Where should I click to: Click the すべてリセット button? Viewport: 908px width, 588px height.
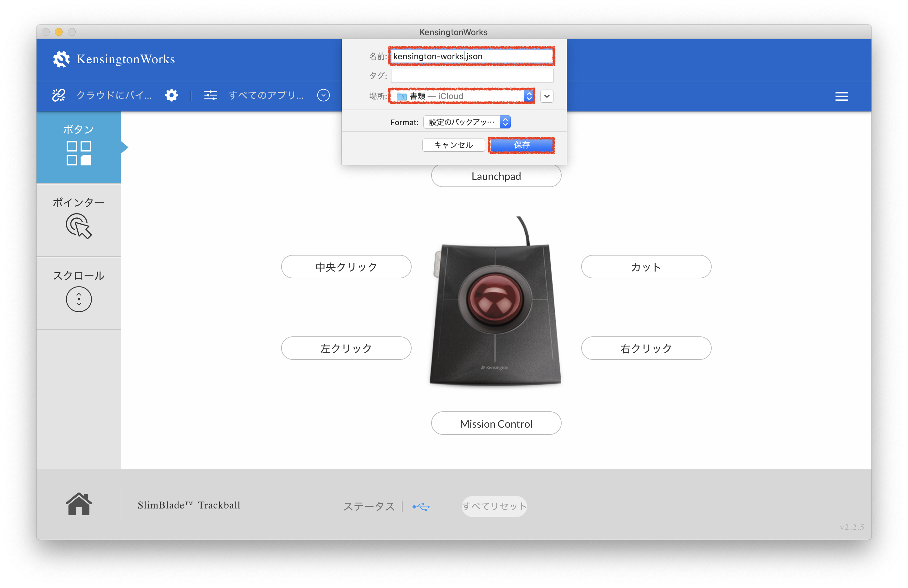click(x=494, y=507)
